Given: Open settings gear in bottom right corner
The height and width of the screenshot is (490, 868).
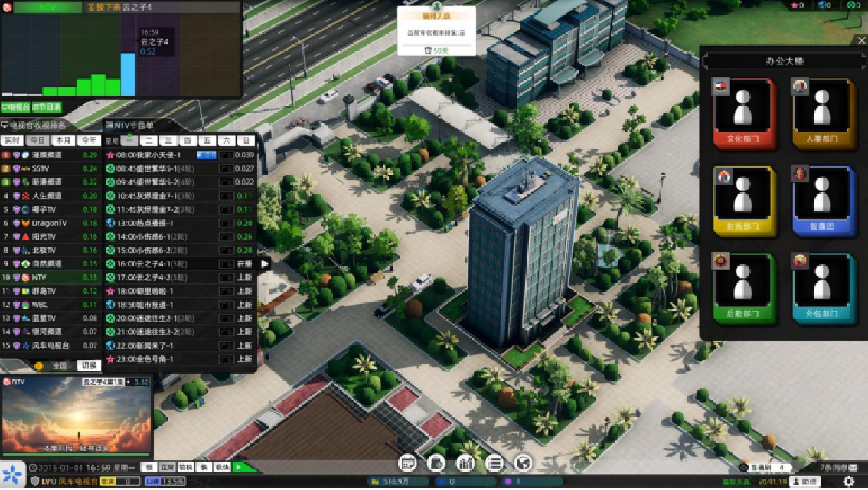Looking at the screenshot, I should point(847,482).
